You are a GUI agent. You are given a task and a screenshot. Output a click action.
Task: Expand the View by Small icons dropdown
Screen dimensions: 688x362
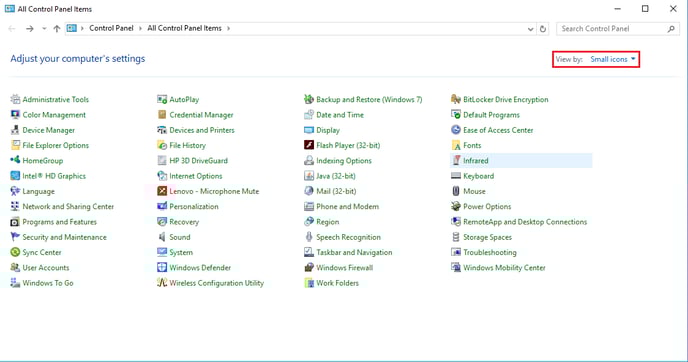click(613, 59)
